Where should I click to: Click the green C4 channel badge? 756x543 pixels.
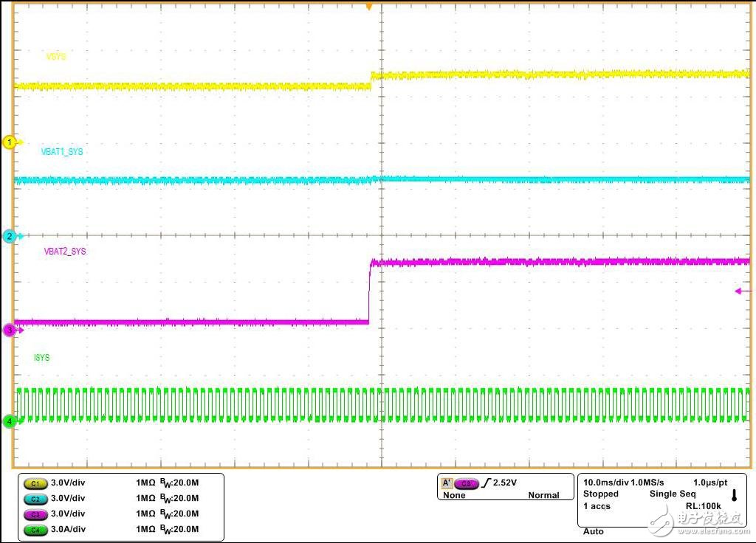[35, 529]
